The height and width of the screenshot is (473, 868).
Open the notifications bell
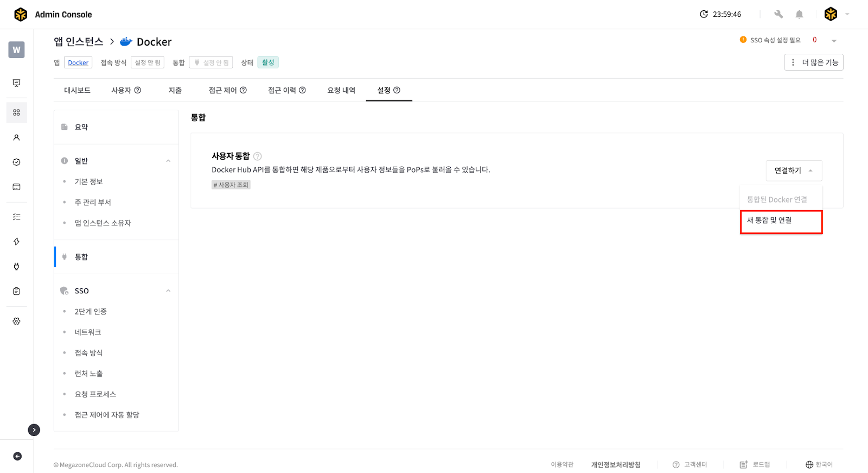pyautogui.click(x=799, y=14)
